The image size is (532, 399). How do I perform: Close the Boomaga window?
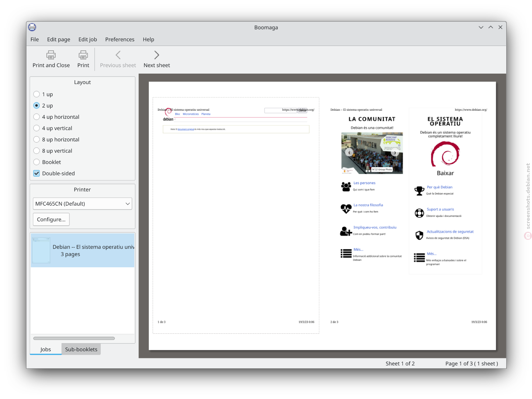point(500,27)
